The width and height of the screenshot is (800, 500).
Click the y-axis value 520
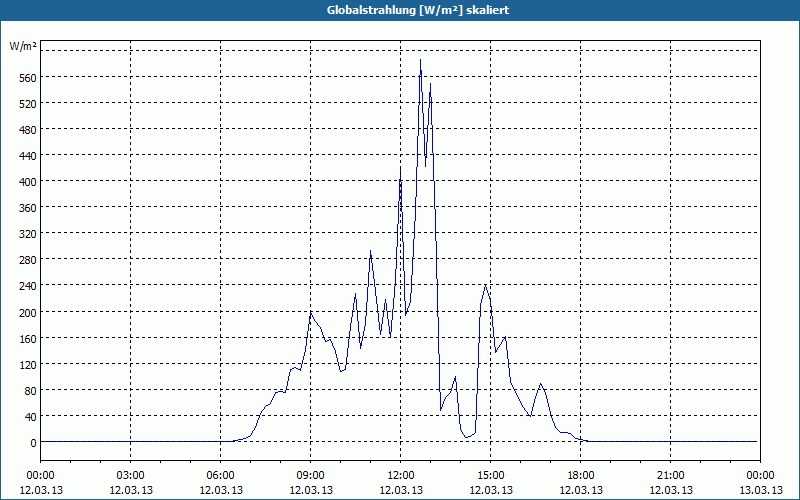pyautogui.click(x=28, y=104)
